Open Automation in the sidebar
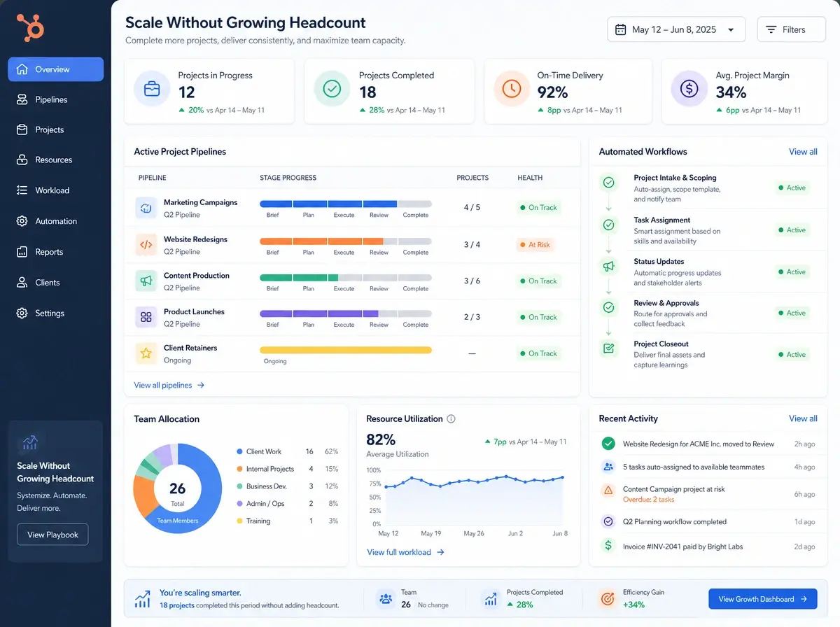The width and height of the screenshot is (840, 627). tap(56, 221)
